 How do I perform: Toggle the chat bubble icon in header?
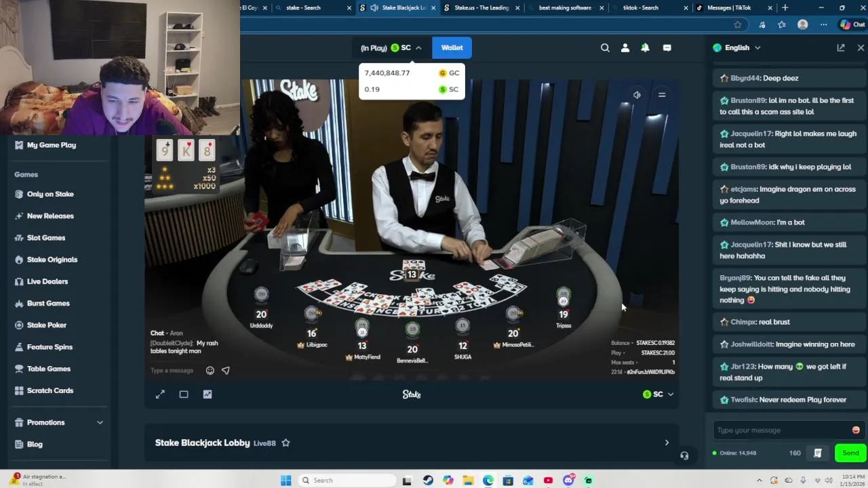click(667, 47)
